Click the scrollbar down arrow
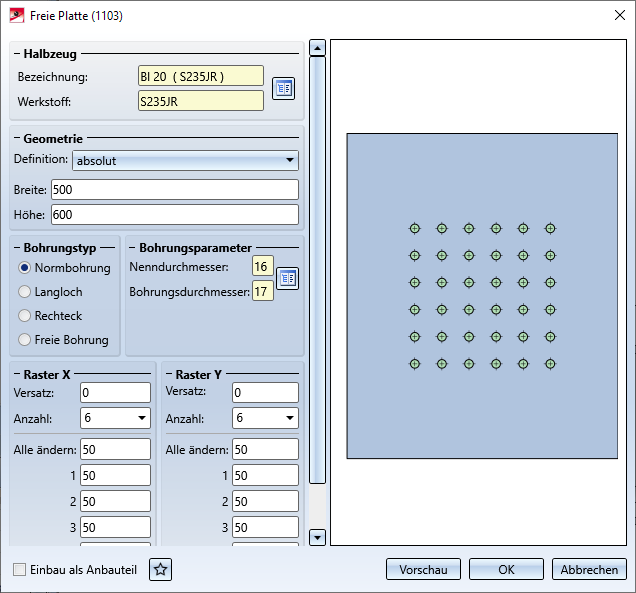Screen dimensions: 636x593 318,538
